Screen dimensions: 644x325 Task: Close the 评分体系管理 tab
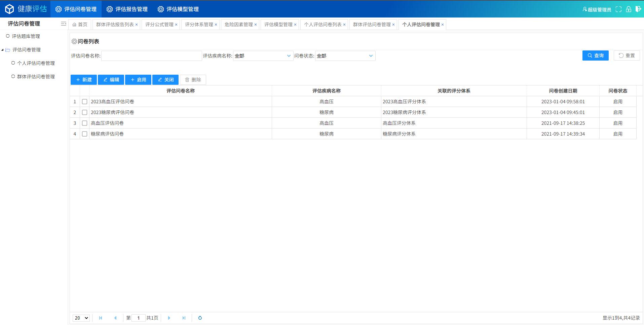tap(216, 25)
